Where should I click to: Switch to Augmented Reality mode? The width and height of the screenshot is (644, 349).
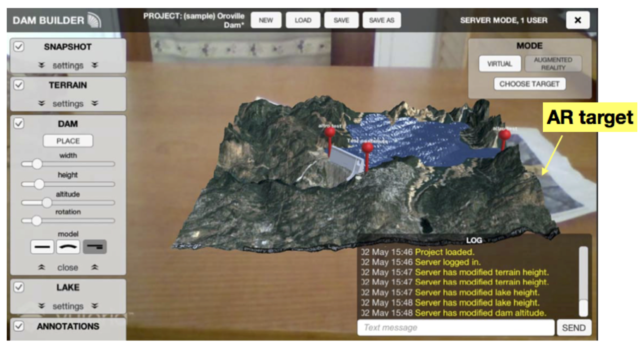(553, 64)
